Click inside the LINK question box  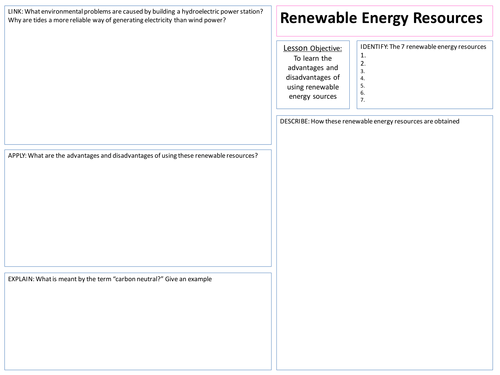[x=138, y=75]
